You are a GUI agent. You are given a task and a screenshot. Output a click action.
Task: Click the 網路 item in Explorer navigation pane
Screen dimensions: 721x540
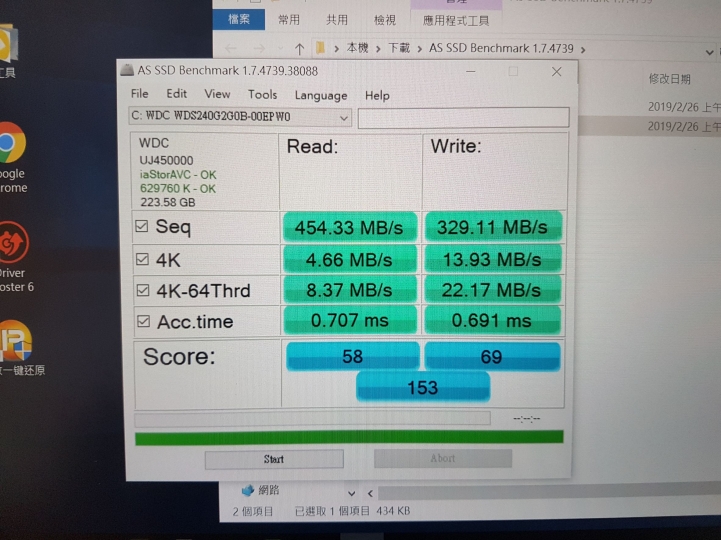click(261, 490)
